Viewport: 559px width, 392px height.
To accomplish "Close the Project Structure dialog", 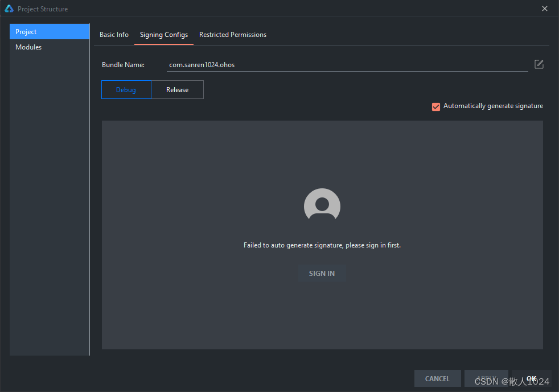I will [544, 9].
